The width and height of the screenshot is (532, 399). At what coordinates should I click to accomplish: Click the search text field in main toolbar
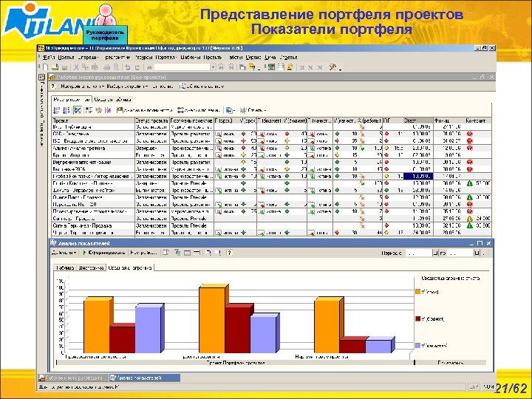coord(183,67)
